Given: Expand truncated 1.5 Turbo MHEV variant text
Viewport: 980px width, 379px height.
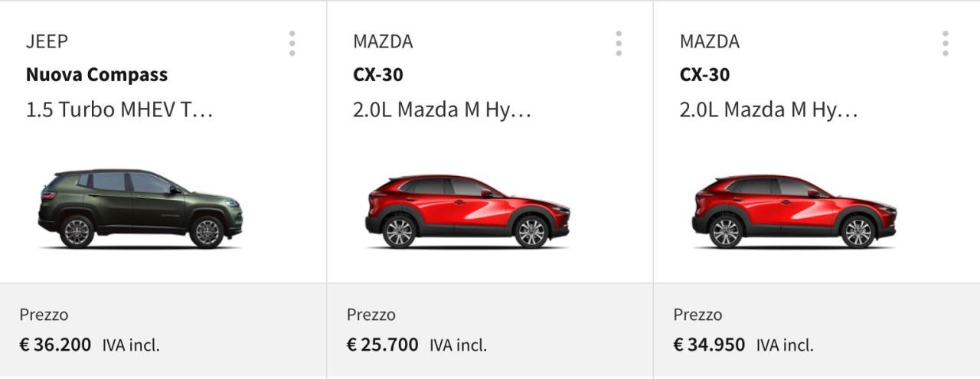Looking at the screenshot, I should (119, 109).
